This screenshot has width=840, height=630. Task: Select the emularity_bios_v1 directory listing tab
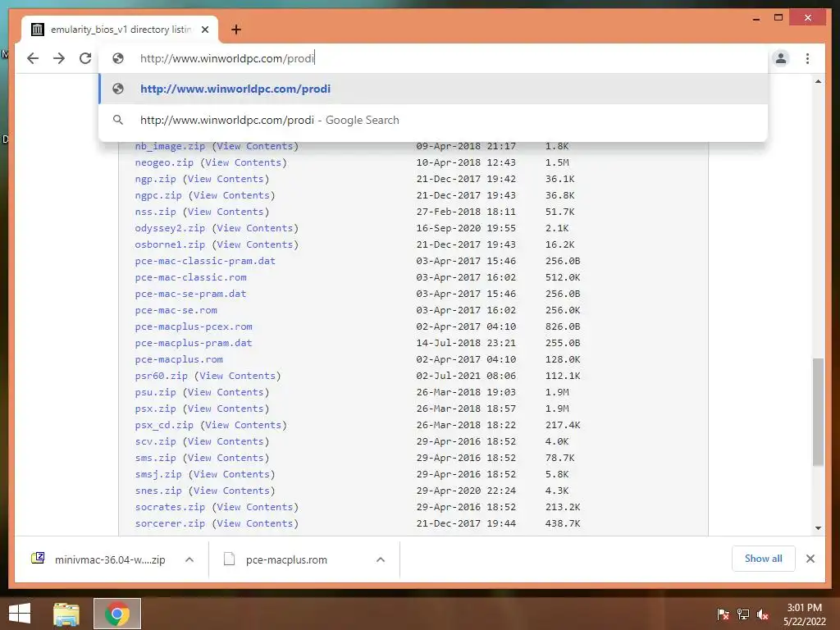(120, 30)
